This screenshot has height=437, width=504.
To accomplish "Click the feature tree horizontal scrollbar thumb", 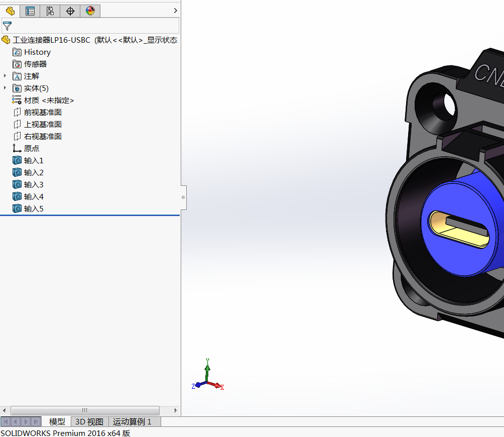I will click(x=85, y=410).
